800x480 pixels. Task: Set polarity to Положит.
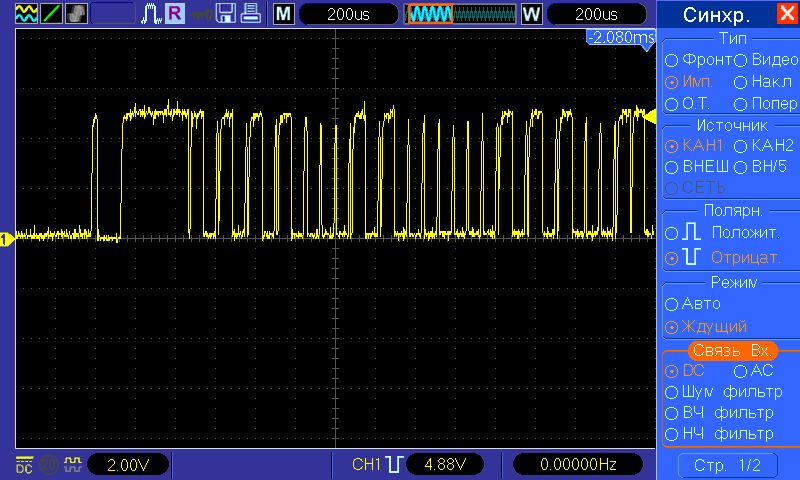pos(722,233)
